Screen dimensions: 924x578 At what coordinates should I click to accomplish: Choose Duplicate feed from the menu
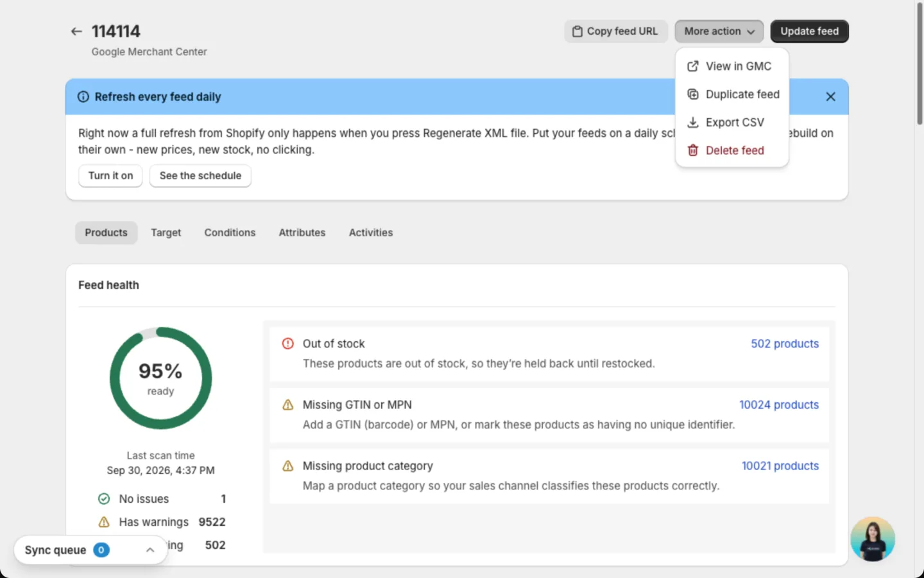(732, 94)
